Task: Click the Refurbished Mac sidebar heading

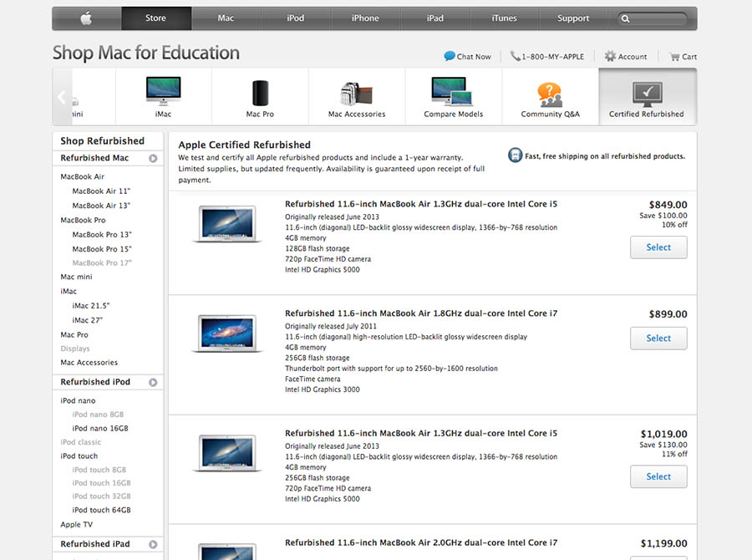Action: [94, 158]
